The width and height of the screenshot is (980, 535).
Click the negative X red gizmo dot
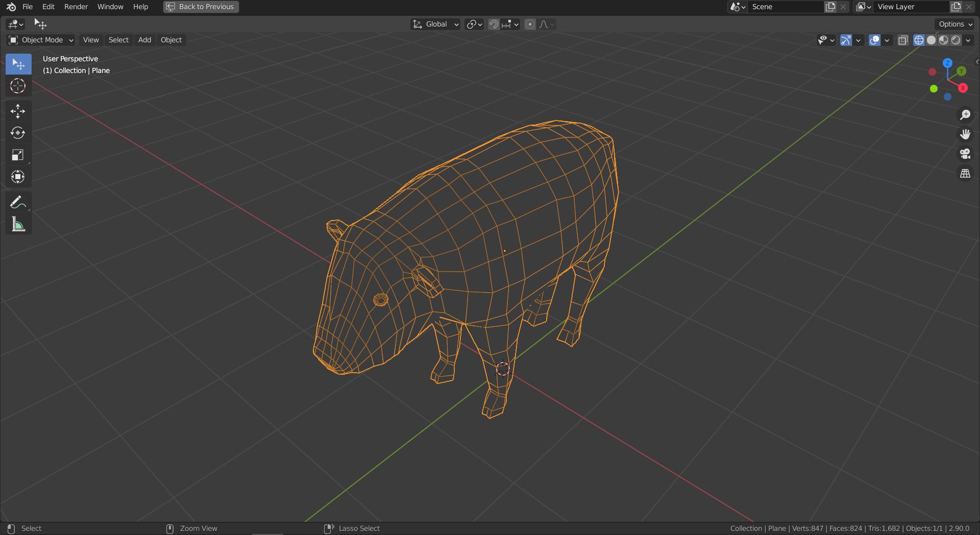(x=932, y=72)
